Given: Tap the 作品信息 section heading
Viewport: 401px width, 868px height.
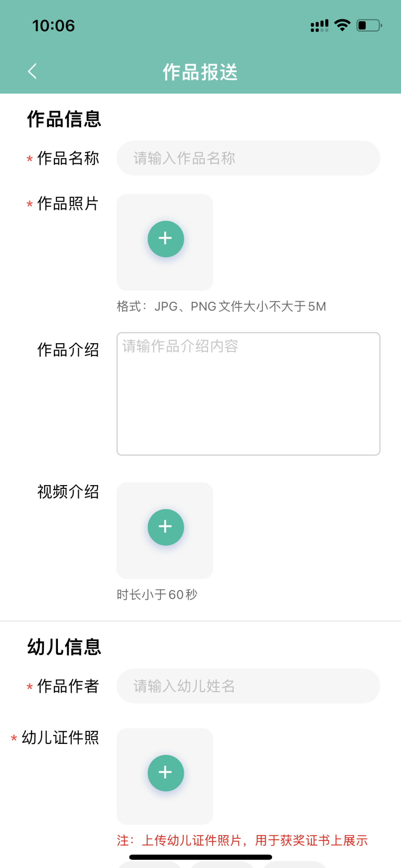Looking at the screenshot, I should tap(64, 119).
